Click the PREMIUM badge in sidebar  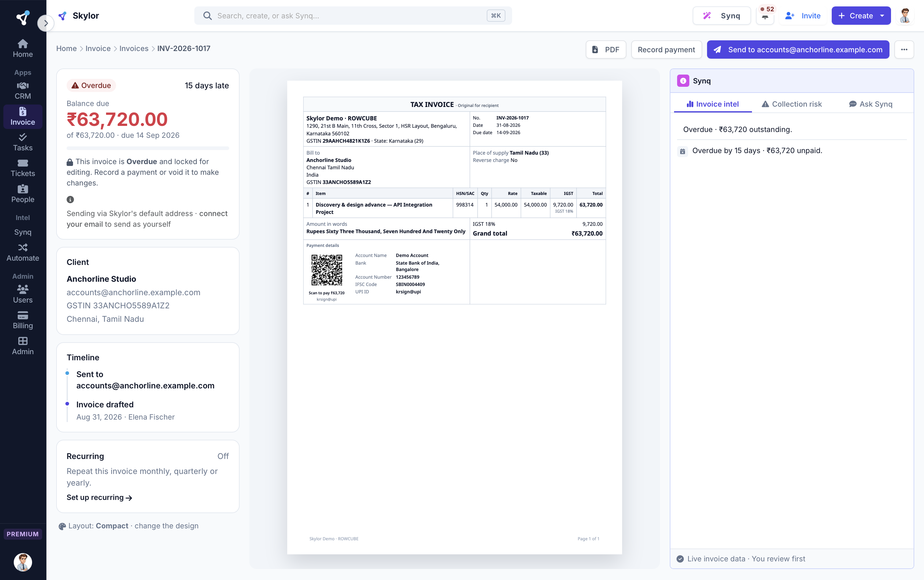point(23,534)
